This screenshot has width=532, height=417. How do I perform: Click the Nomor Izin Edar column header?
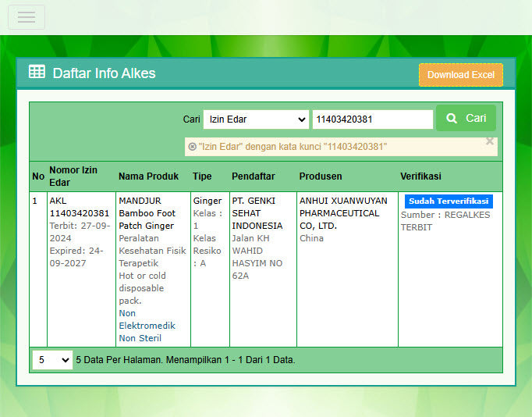tap(73, 176)
